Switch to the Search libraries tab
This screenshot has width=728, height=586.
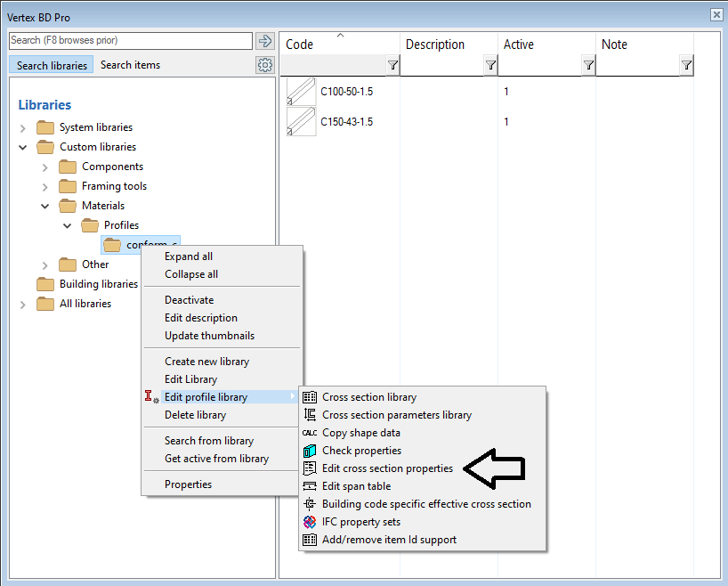(52, 65)
